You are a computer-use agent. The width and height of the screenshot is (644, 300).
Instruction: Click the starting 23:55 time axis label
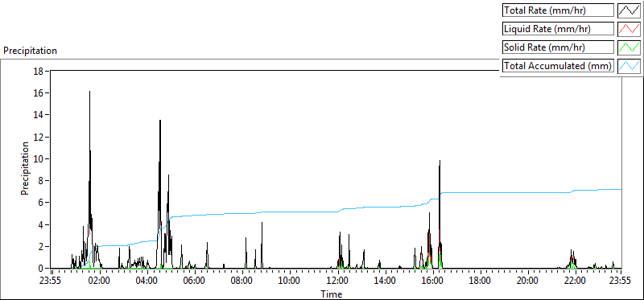tap(50, 282)
